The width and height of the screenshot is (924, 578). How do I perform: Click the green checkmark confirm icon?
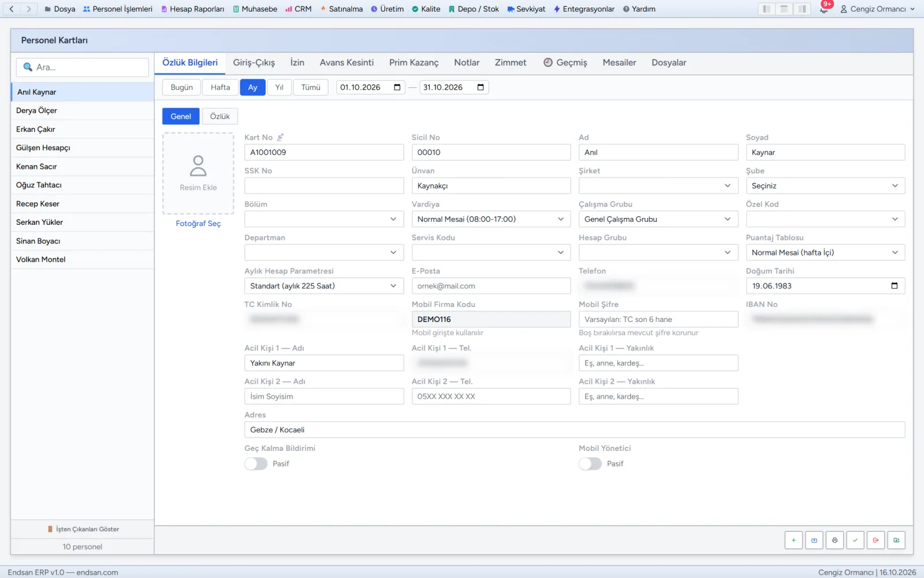(x=855, y=540)
